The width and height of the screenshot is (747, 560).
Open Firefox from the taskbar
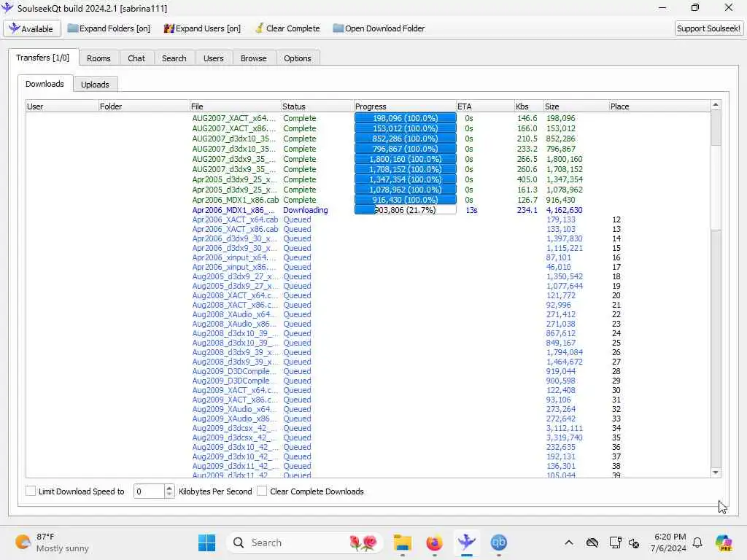click(x=434, y=542)
